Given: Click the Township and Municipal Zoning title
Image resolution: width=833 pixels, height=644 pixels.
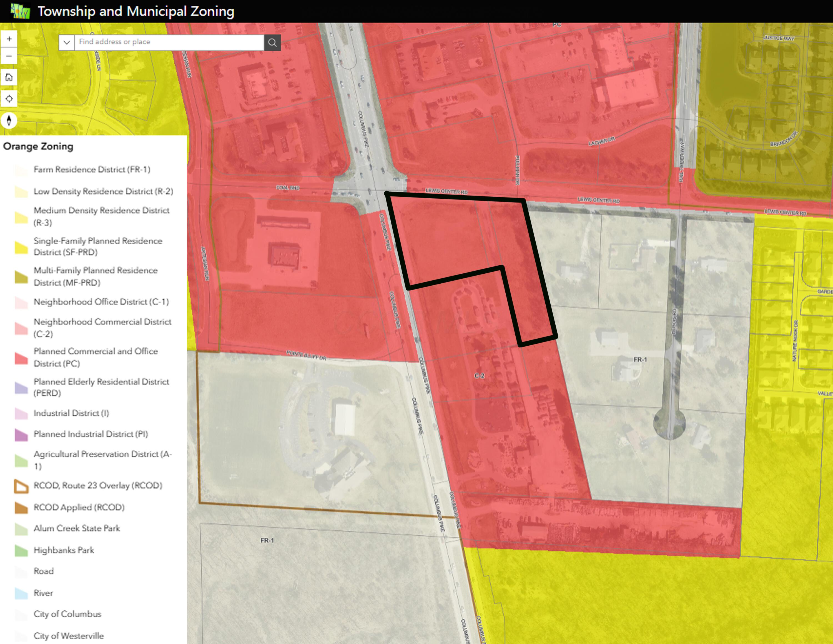Looking at the screenshot, I should [x=136, y=11].
